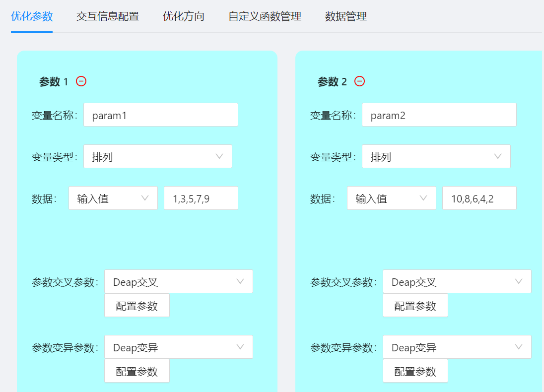Expand Deap变异 dropdown in 参数 2
544x392 pixels.
pos(457,347)
